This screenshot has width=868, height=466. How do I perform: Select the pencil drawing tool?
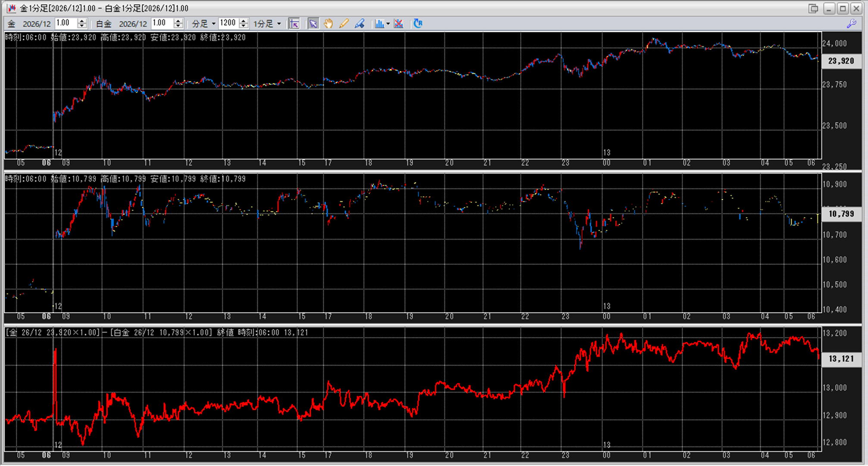tap(344, 24)
